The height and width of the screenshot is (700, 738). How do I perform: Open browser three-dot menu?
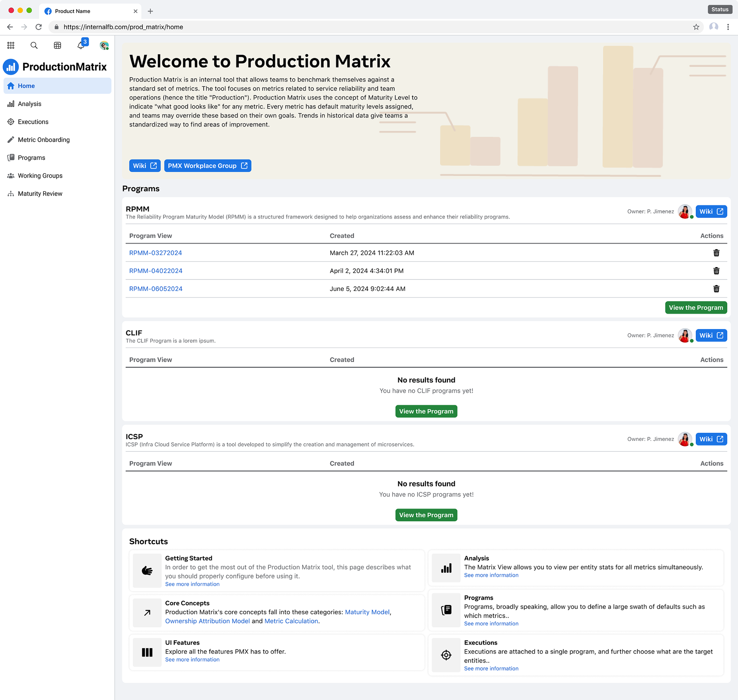728,27
